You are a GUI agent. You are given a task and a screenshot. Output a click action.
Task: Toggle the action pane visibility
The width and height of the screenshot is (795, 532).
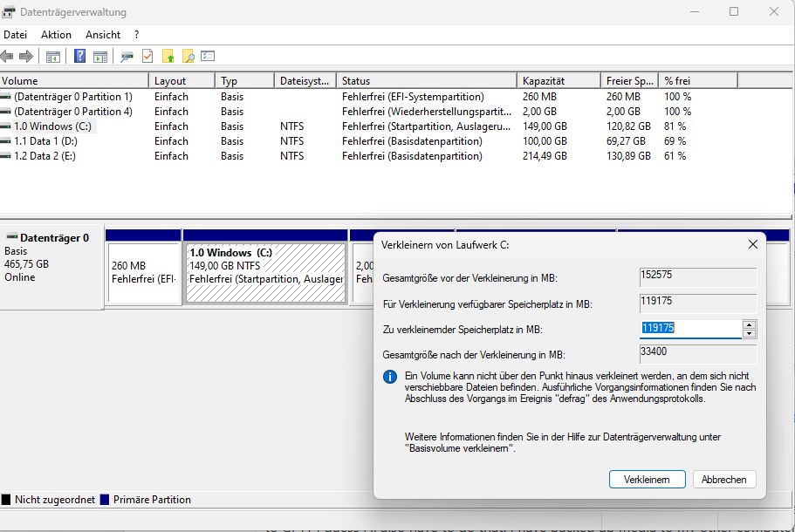click(100, 55)
